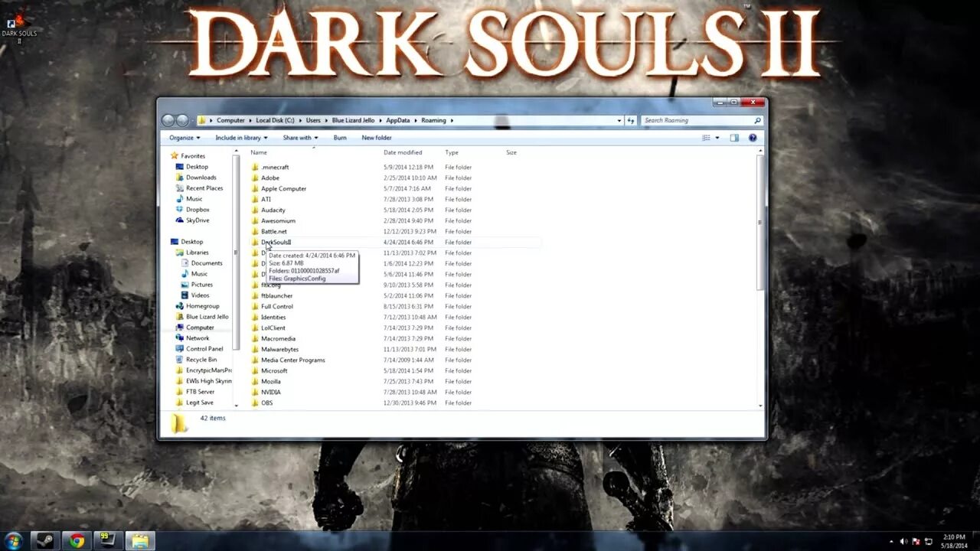Image resolution: width=980 pixels, height=551 pixels.
Task: Sort by Type column header
Action: click(452, 152)
